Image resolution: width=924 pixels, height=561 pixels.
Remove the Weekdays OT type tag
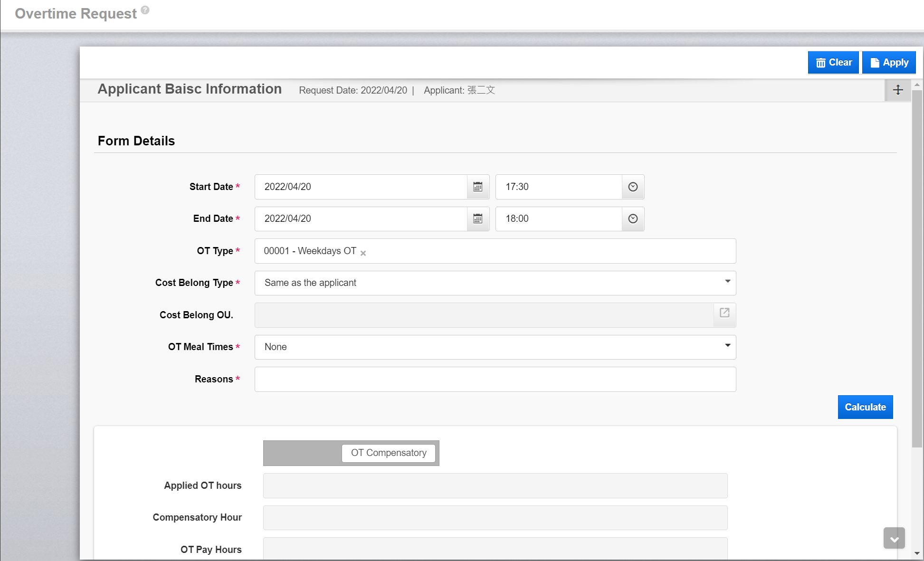[x=363, y=253]
